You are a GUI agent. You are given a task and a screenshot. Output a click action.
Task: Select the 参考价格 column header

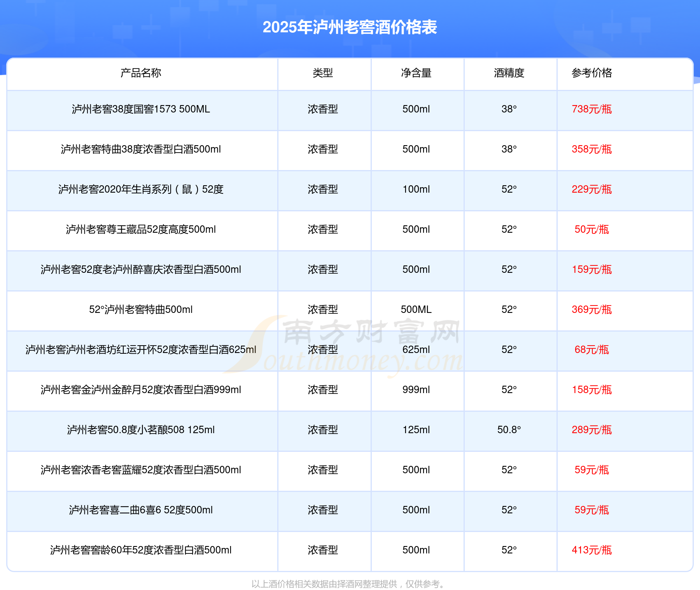[591, 73]
